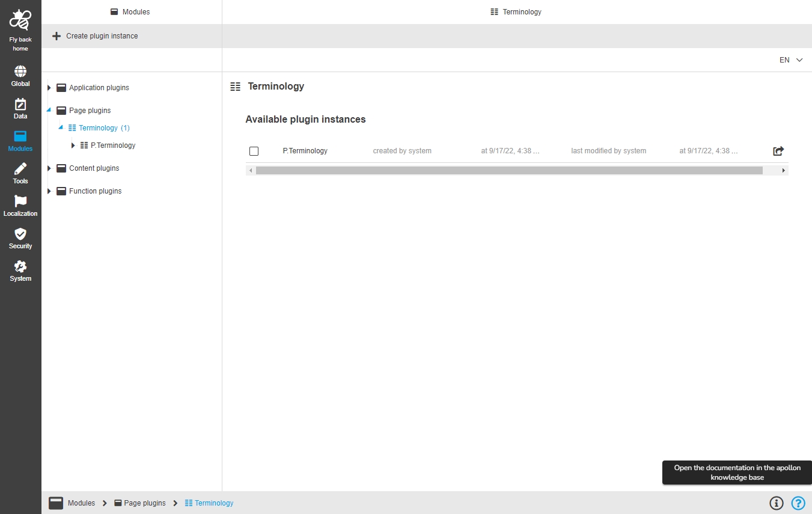Viewport: 812px width, 514px height.
Task: Select Content plugins in the tree
Action: click(x=94, y=168)
